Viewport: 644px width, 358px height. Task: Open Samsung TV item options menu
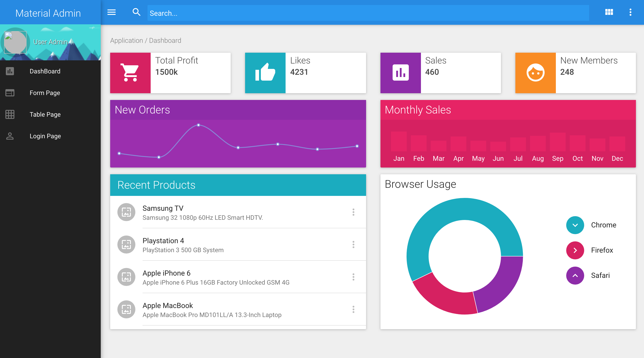(353, 212)
